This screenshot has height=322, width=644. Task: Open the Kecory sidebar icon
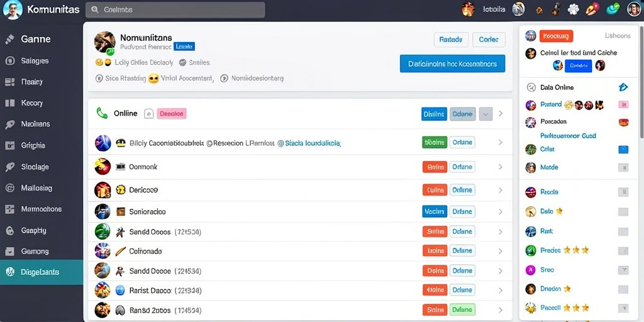click(x=10, y=103)
